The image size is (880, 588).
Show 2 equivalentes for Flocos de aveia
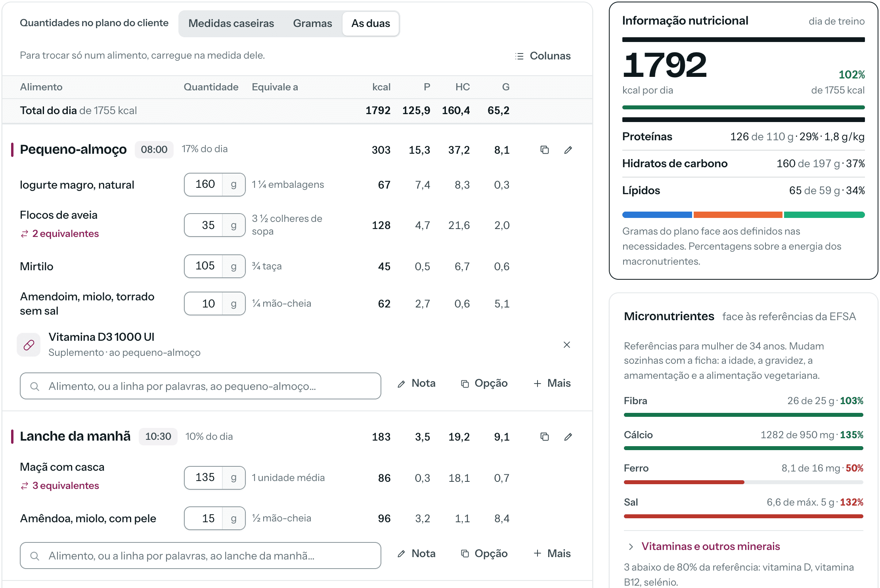(x=60, y=234)
